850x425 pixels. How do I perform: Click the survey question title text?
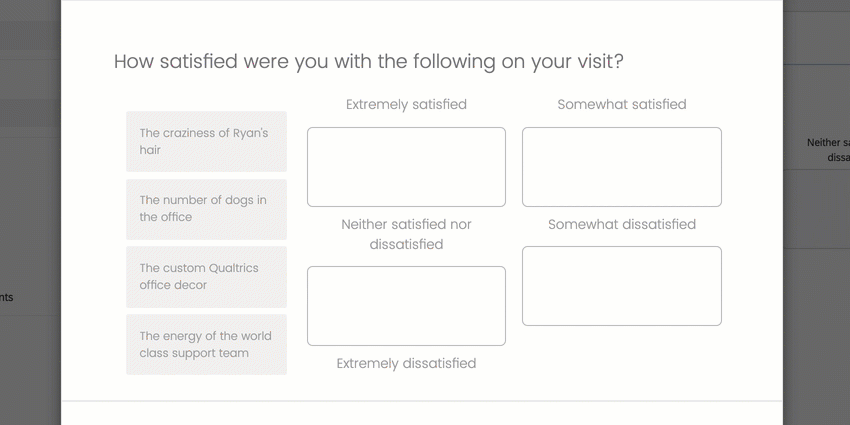pos(368,61)
